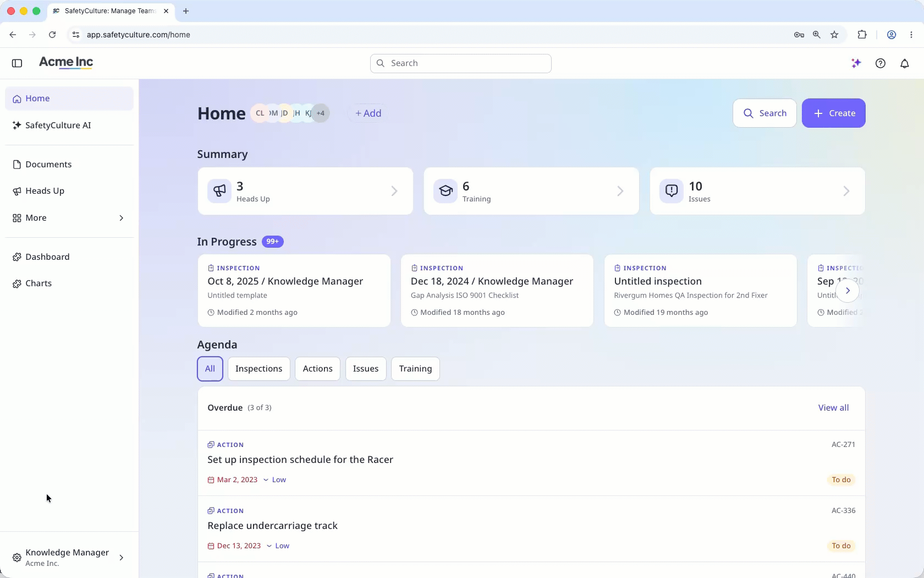Filter agenda by Training
Screen dimensions: 924x578
point(415,369)
